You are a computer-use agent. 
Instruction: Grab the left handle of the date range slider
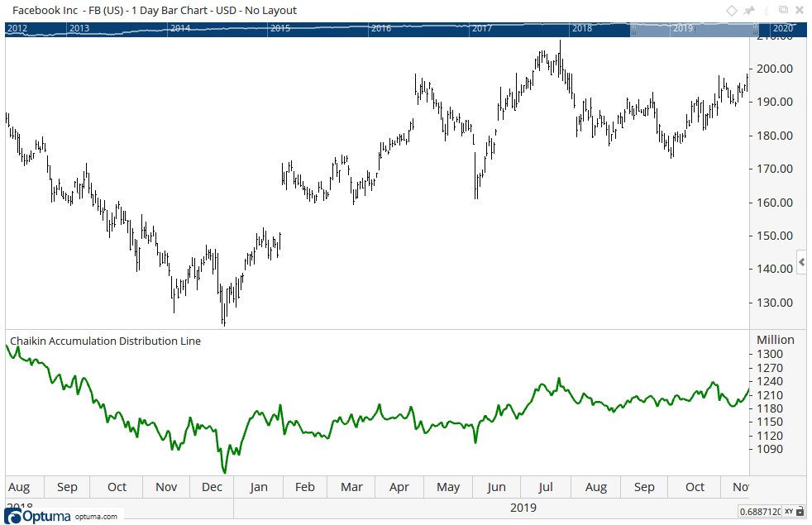tap(633, 30)
